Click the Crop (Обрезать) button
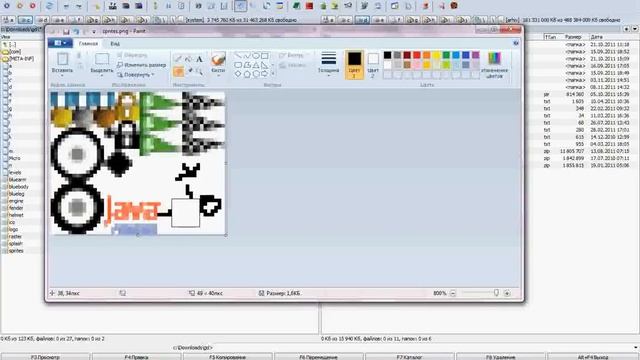This screenshot has width=640, height=360. 132,55
